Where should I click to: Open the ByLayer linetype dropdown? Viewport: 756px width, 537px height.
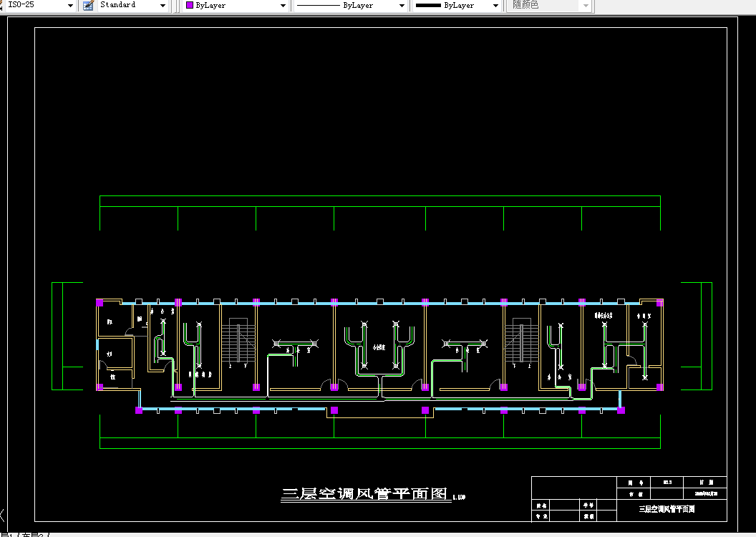click(350, 5)
